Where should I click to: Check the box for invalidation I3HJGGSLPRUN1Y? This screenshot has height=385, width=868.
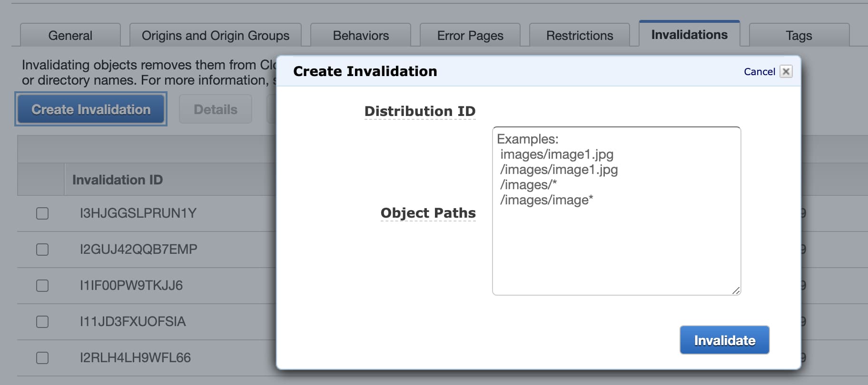[x=42, y=213]
